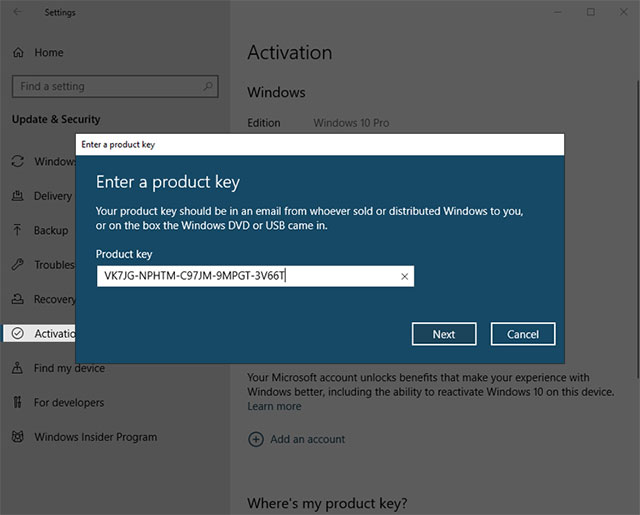
Task: Minimize the Settings window
Action: 558,12
